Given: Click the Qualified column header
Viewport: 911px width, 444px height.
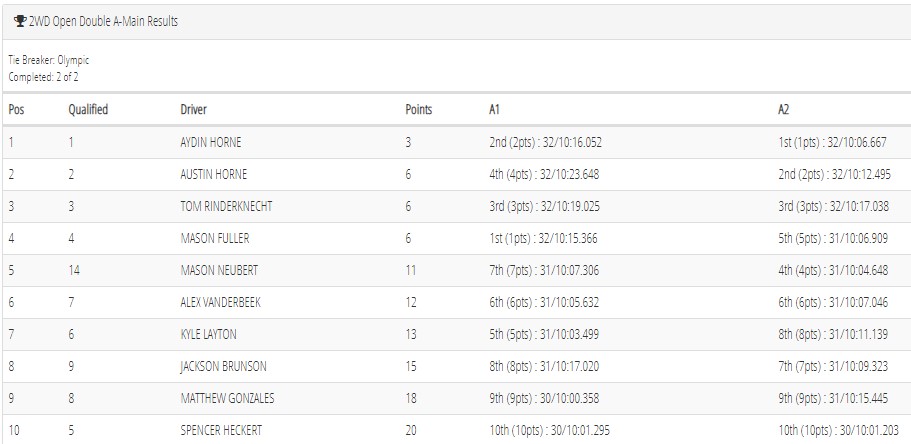Looking at the screenshot, I should 88,109.
